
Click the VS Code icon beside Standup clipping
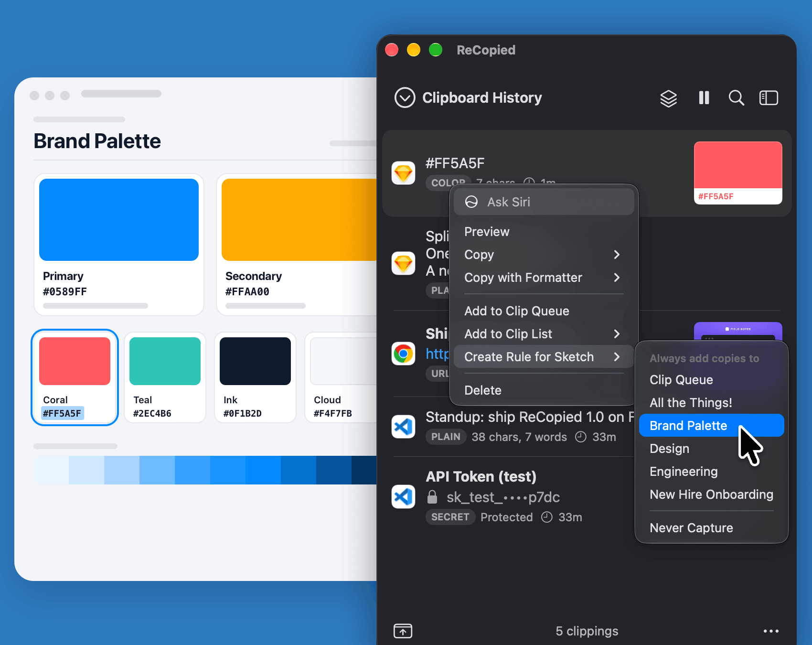[x=403, y=426]
